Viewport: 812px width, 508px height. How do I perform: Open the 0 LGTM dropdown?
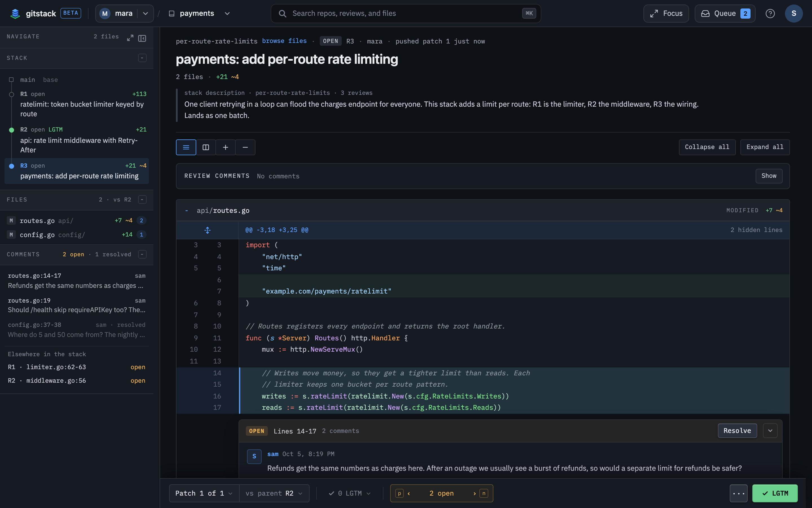[350, 493]
